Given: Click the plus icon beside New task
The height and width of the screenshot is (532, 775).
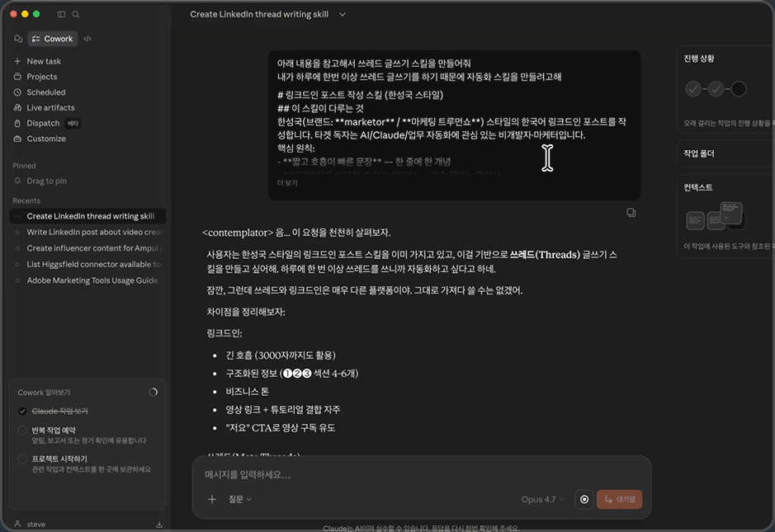Looking at the screenshot, I should point(17,61).
